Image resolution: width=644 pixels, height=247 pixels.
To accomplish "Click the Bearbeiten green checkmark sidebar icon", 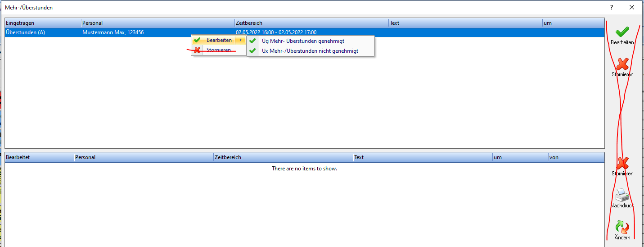I will tap(622, 32).
